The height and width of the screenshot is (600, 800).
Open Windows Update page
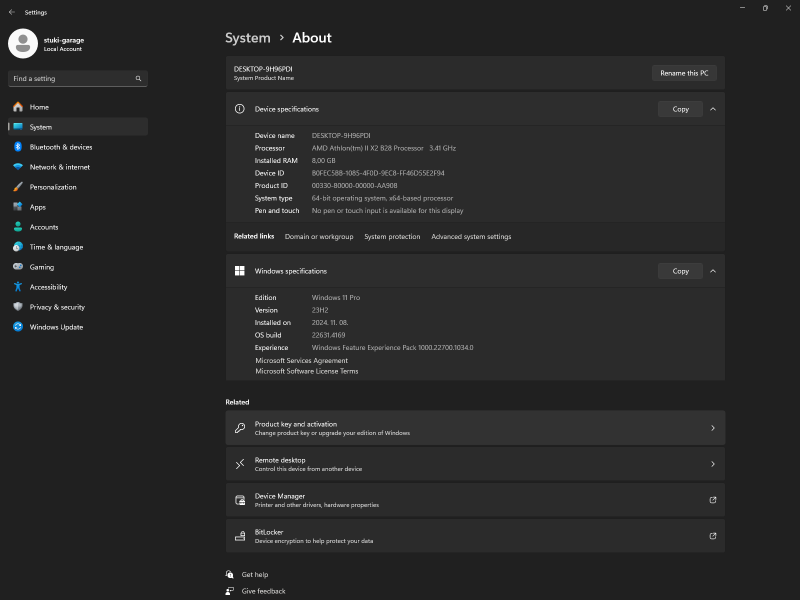(x=78, y=327)
